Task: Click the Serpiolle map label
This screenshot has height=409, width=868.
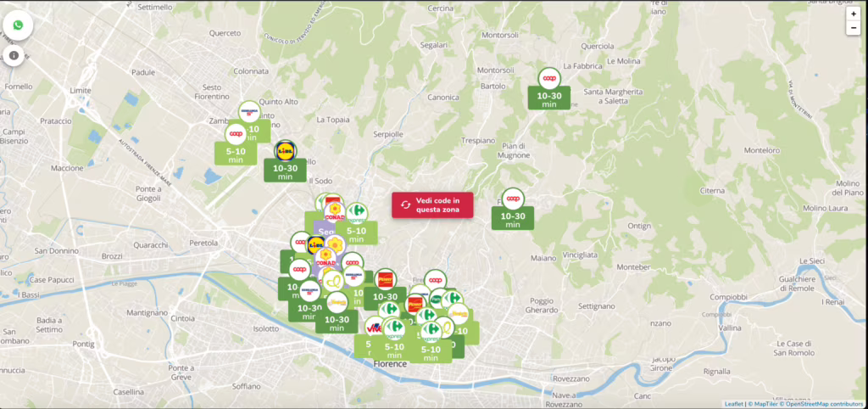Action: 387,135
